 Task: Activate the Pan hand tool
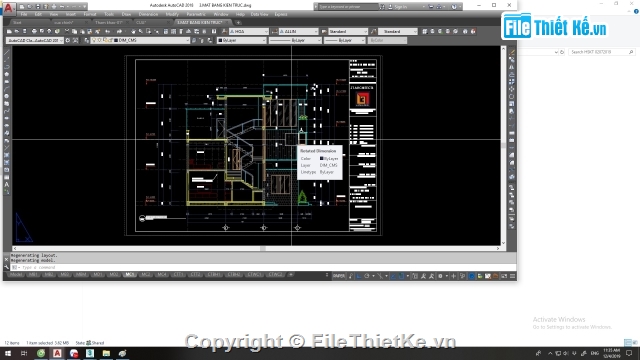tap(133, 31)
